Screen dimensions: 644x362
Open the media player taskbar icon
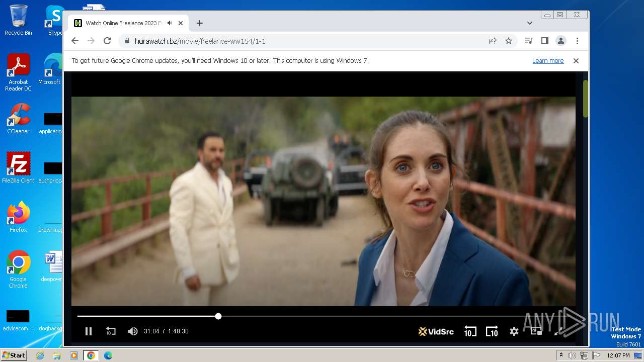[74, 355]
